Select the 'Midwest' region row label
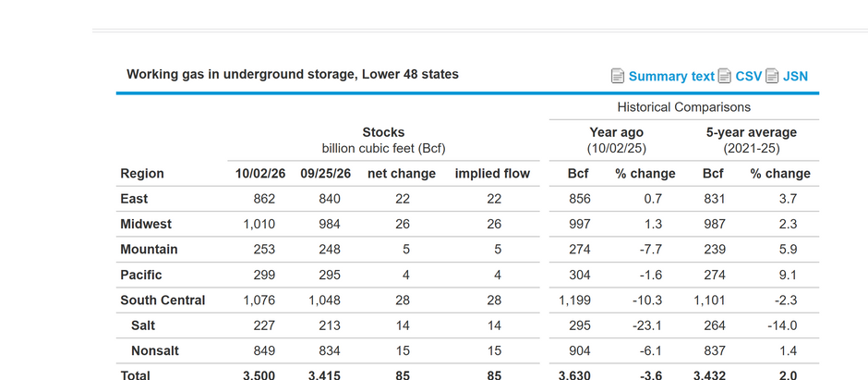The height and width of the screenshot is (380, 868). pyautogui.click(x=146, y=225)
